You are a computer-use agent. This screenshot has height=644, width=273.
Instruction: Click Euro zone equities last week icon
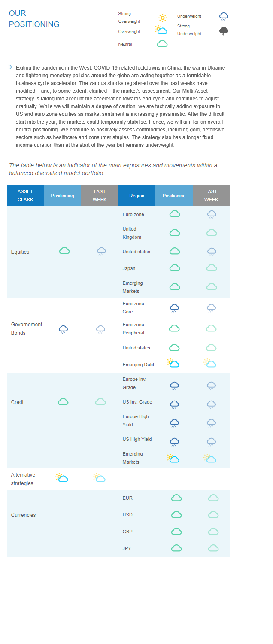coord(212,214)
